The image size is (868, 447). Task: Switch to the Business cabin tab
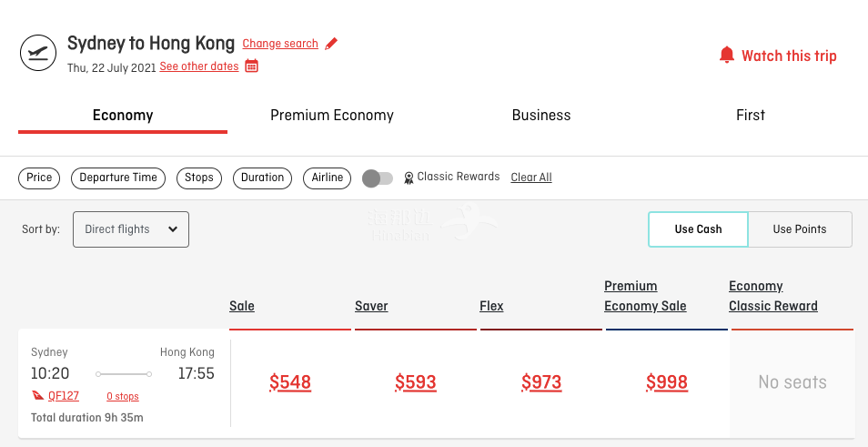(541, 116)
